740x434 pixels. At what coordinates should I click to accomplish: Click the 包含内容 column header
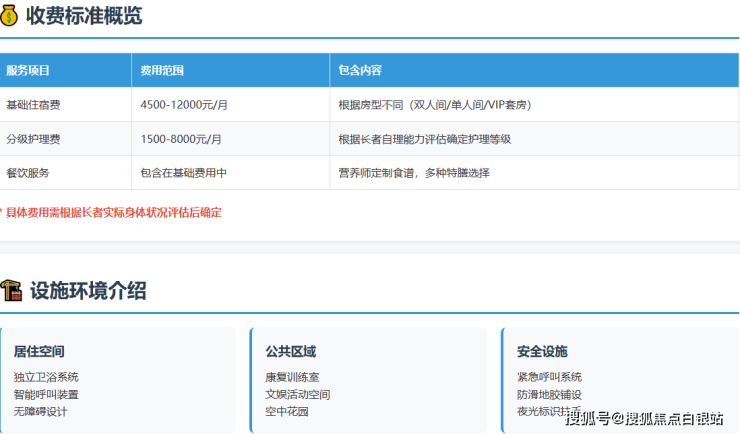(x=360, y=71)
